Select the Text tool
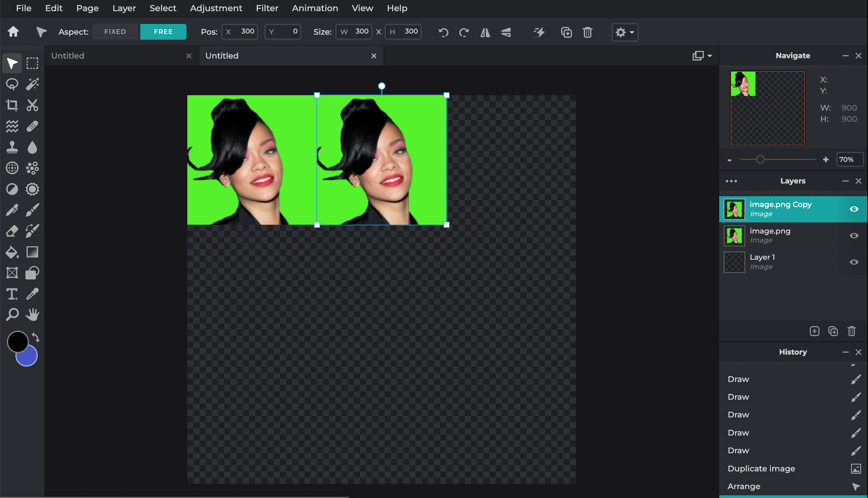 12,294
